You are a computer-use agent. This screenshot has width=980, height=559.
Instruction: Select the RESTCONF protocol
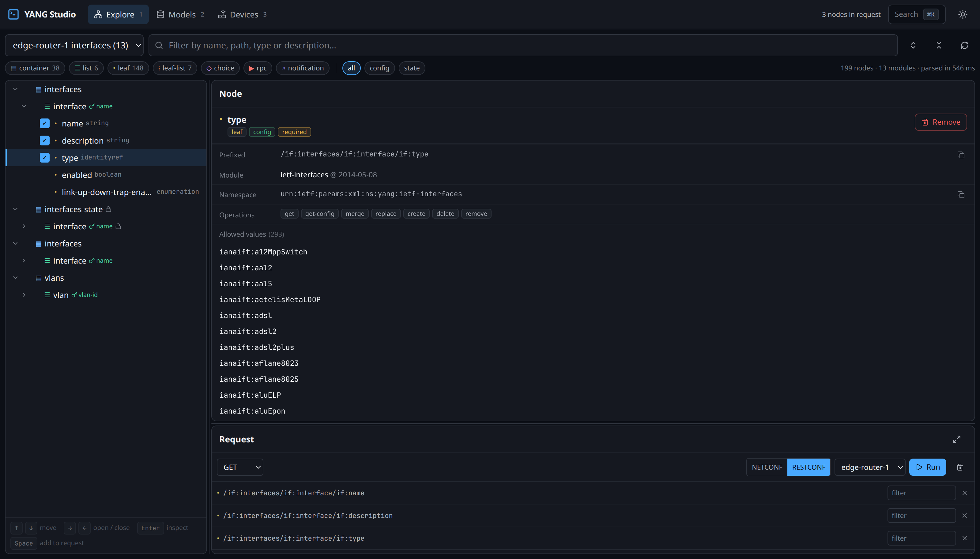point(808,467)
